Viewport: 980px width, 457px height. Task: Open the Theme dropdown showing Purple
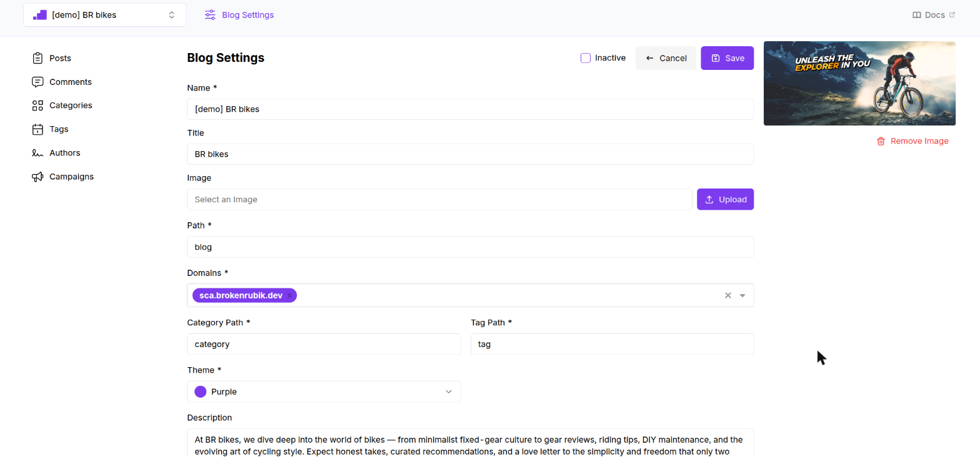tap(324, 391)
